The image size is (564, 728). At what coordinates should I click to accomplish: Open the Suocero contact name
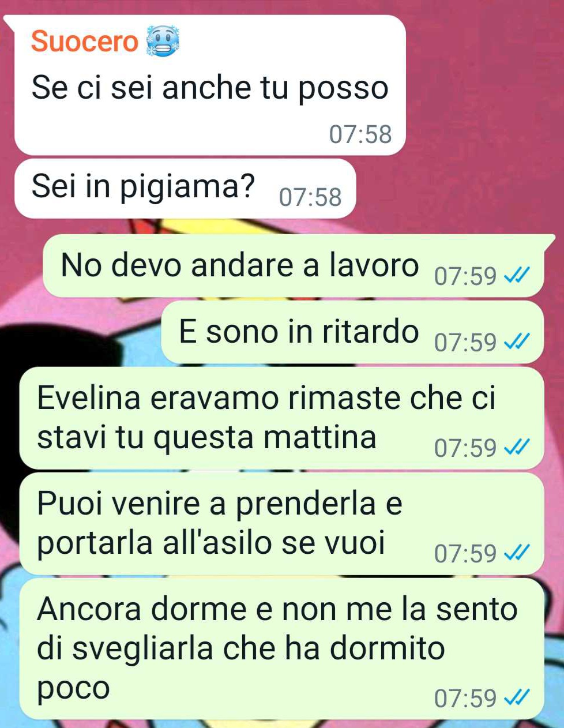point(84,42)
